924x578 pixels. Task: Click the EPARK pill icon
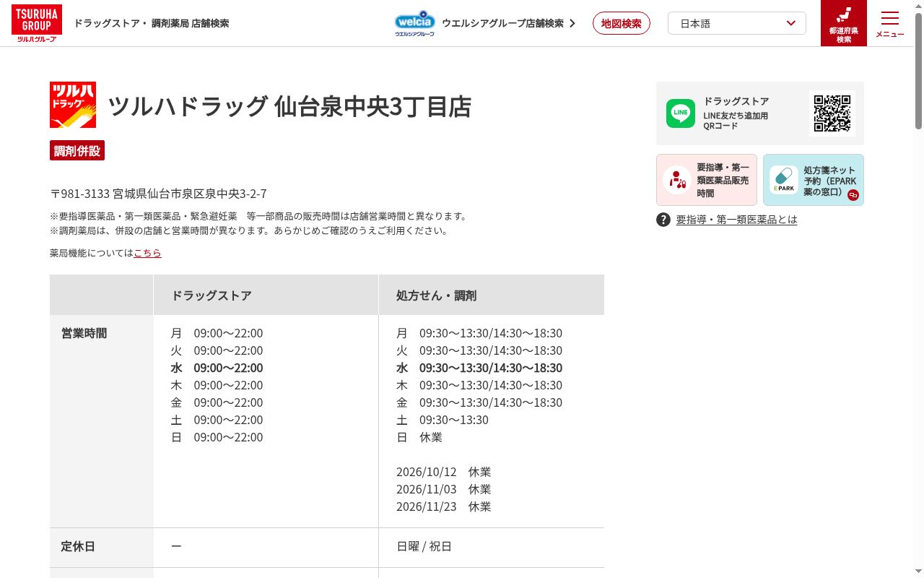coord(783,180)
